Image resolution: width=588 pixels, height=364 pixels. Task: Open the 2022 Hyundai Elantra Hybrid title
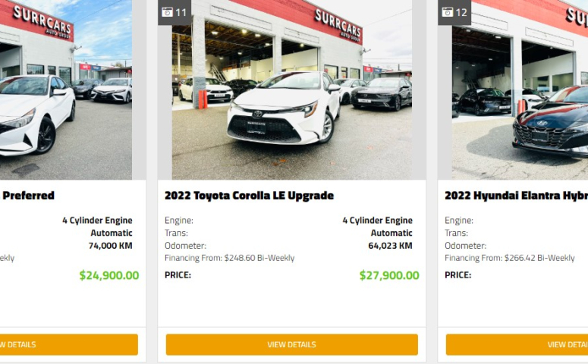point(516,196)
